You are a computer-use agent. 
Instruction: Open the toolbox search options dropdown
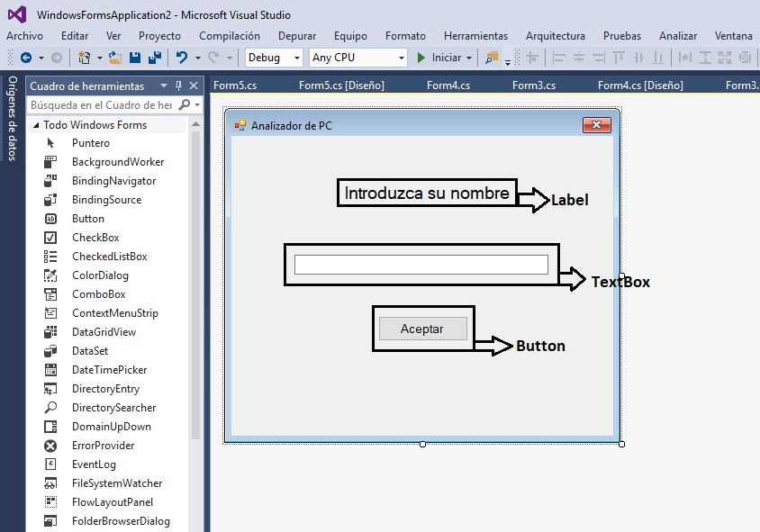point(197,104)
